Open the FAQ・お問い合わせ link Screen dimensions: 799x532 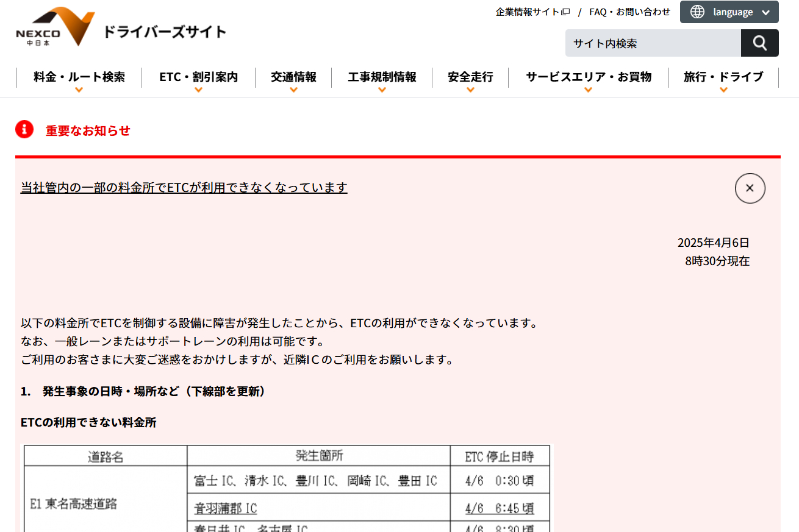[x=629, y=12]
